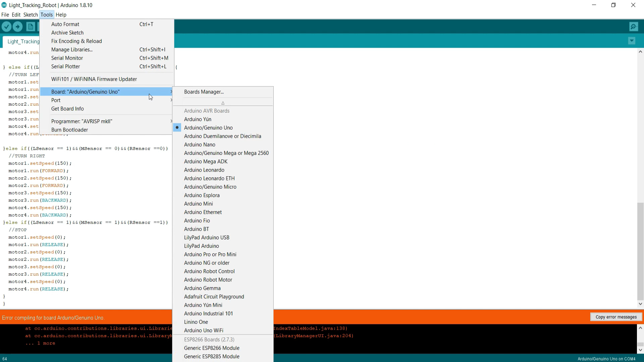Open Boards Manager...
This screenshot has height=362, width=644.
tap(223, 92)
